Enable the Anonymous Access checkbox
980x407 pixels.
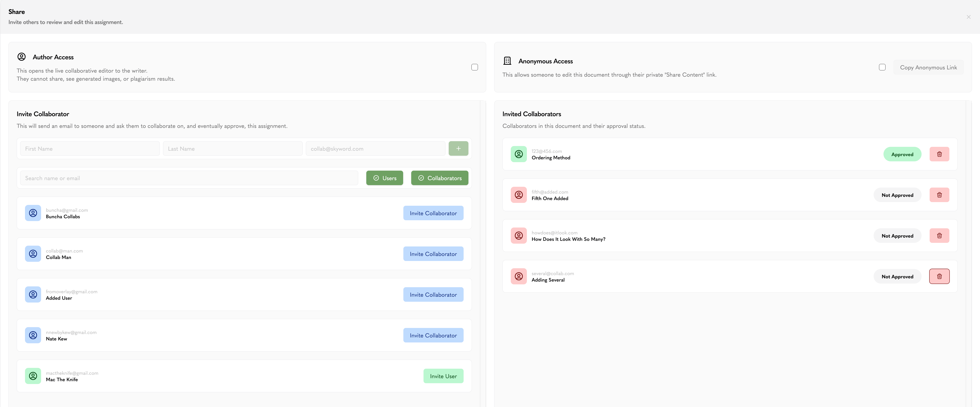pyautogui.click(x=882, y=67)
